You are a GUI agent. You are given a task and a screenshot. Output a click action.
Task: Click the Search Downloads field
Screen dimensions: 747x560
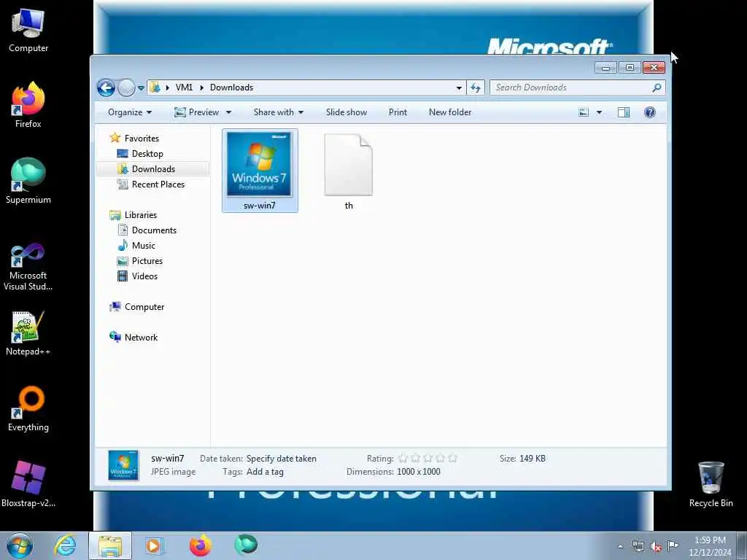coord(578,87)
